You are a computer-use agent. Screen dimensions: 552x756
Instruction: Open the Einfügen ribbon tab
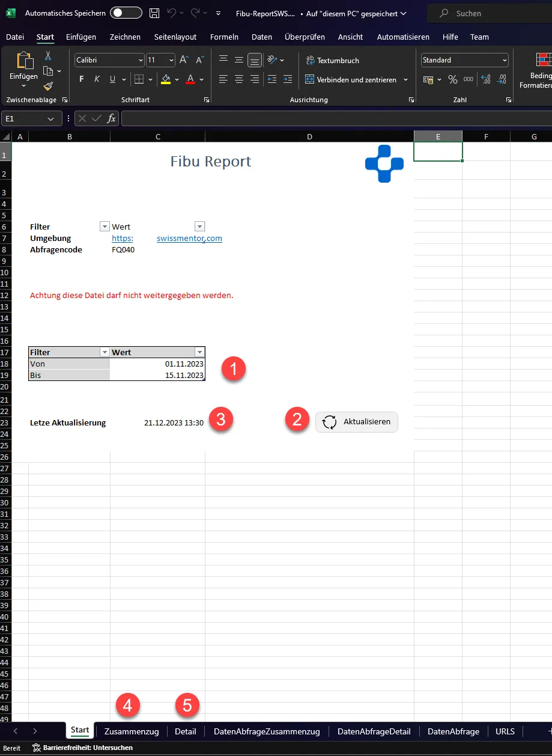pyautogui.click(x=81, y=37)
